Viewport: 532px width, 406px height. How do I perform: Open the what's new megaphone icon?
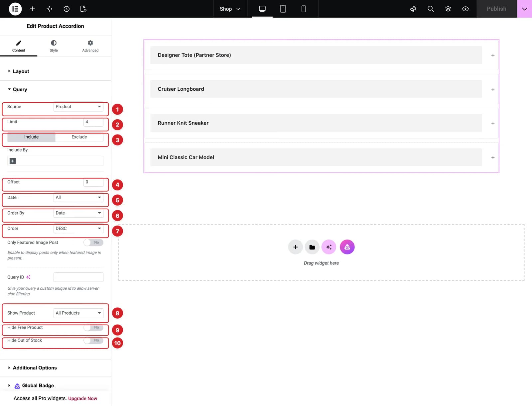[x=413, y=9]
